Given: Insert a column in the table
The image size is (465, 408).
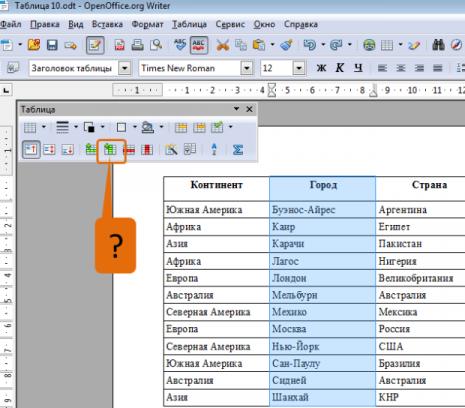Looking at the screenshot, I should tap(110, 149).
